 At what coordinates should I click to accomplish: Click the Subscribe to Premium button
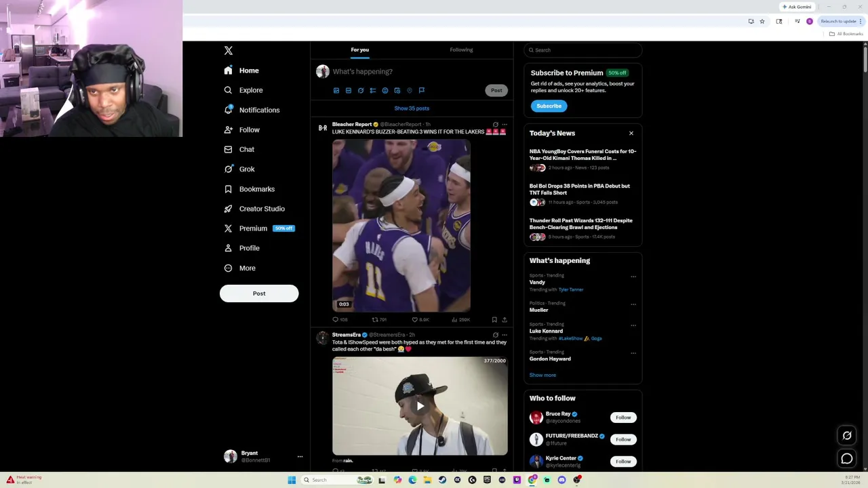click(549, 106)
